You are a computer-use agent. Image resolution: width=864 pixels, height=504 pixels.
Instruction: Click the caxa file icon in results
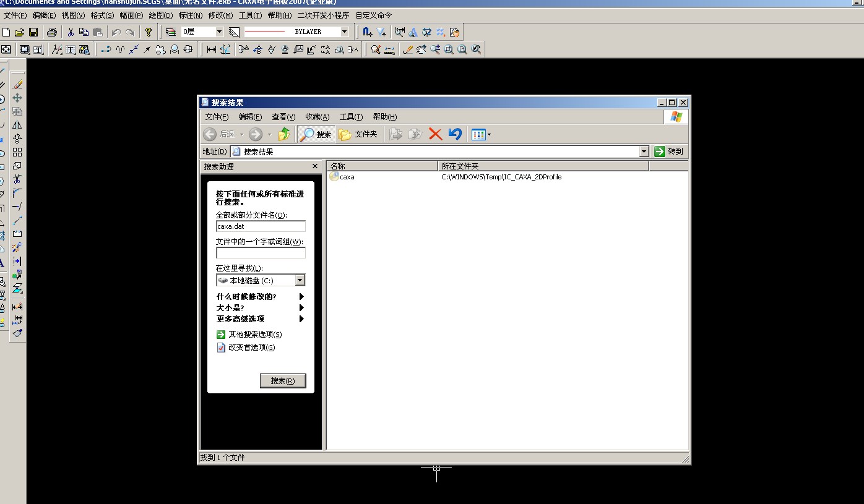click(x=334, y=177)
